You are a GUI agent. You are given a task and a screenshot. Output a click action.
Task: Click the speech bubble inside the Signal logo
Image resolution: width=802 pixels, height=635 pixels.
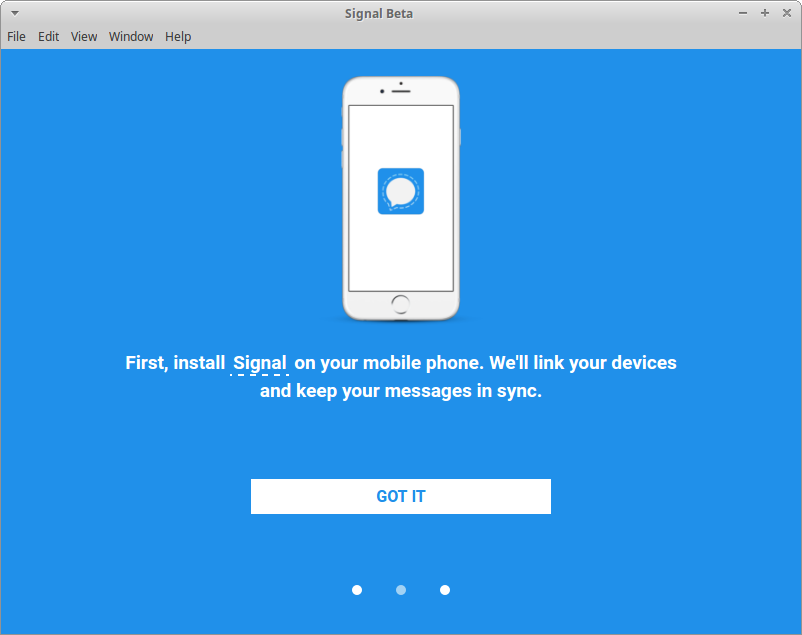click(401, 191)
